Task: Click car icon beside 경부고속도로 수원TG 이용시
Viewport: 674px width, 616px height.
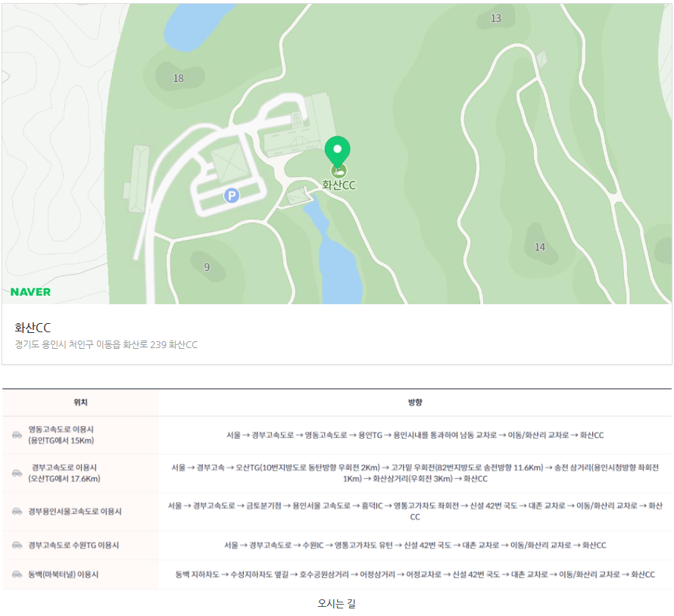Action: pyautogui.click(x=17, y=545)
